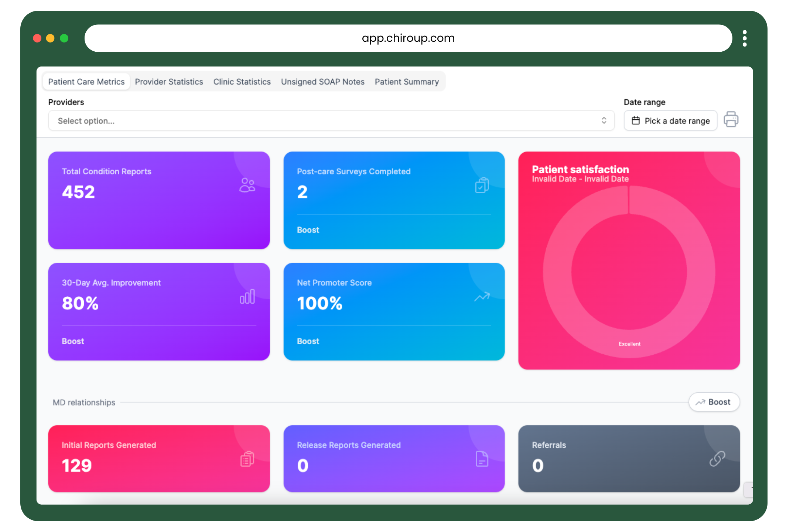Click the Patient satisfaction donut chart ring

click(557, 272)
